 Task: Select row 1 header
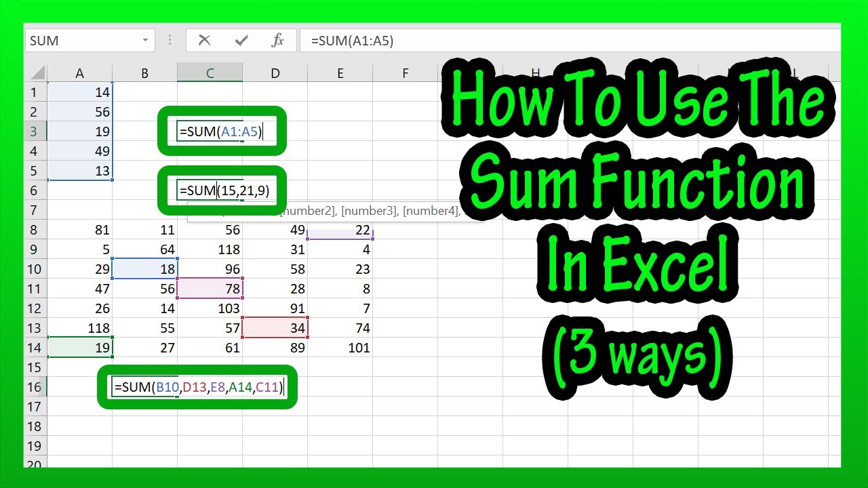tap(35, 92)
